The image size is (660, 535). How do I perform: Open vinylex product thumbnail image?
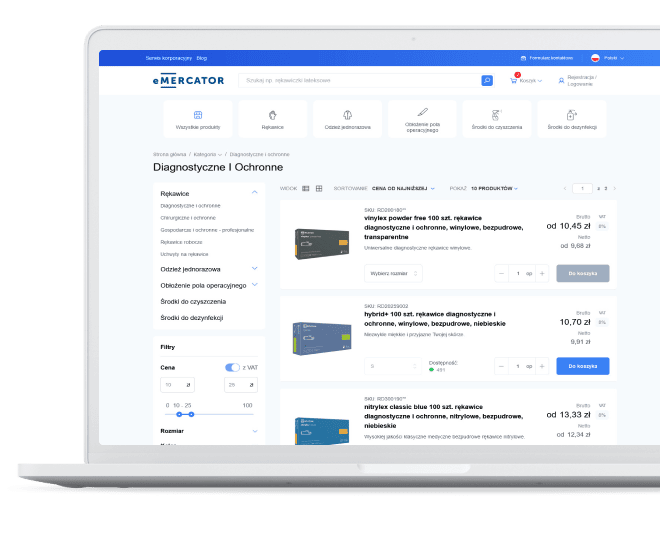(322, 244)
